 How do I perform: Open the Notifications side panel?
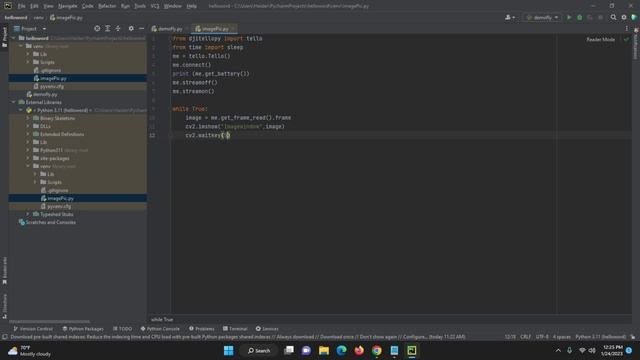pyautogui.click(x=636, y=44)
